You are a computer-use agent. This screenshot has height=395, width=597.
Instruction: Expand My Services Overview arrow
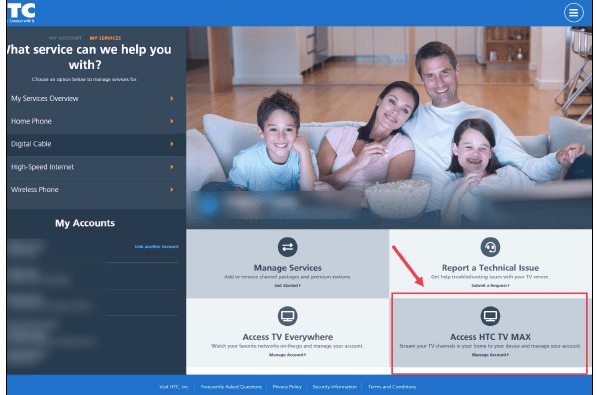pos(172,98)
